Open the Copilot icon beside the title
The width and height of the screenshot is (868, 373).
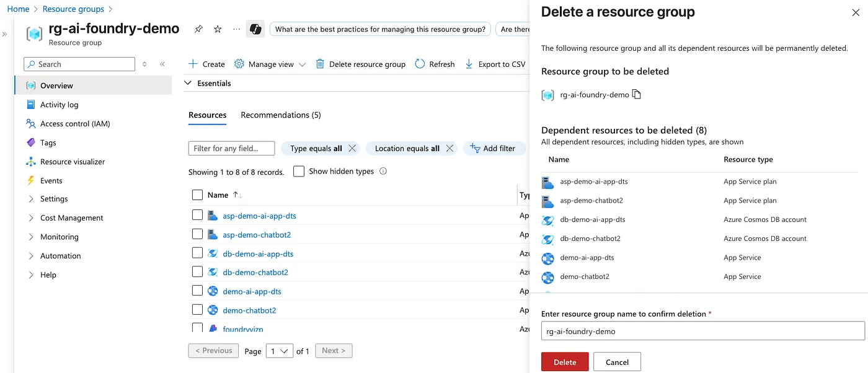(255, 29)
